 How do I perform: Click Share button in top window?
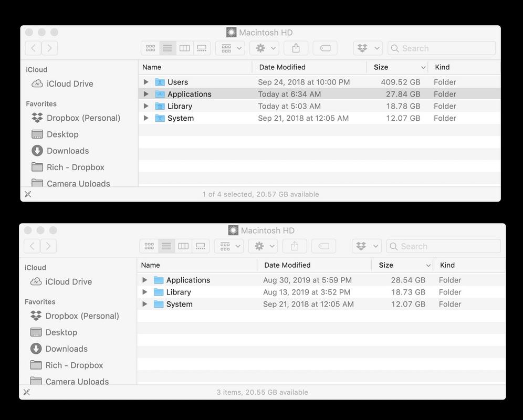[x=296, y=48]
